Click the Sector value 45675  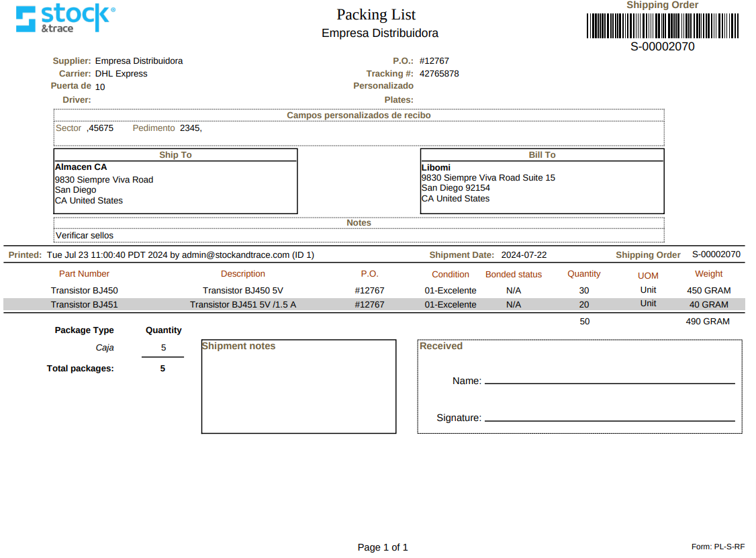101,128
